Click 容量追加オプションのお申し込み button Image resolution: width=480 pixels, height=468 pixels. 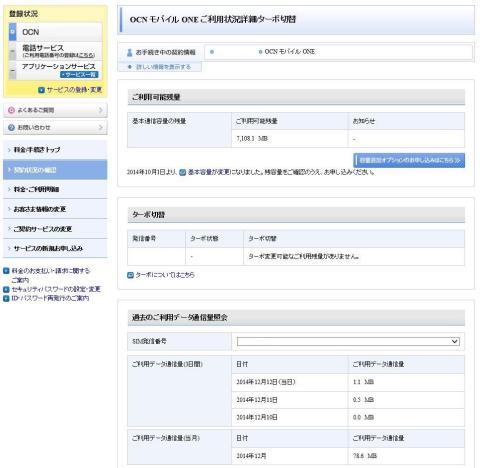click(409, 160)
